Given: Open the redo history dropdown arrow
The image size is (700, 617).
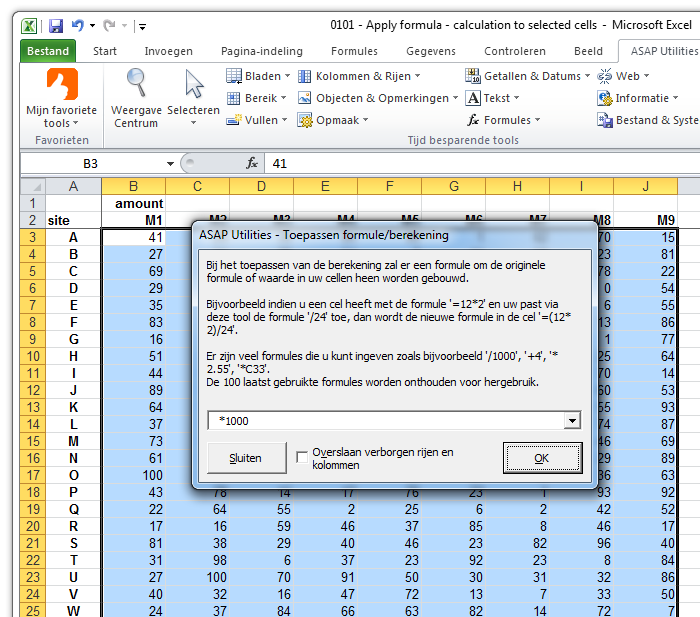Looking at the screenshot, I should [x=124, y=25].
